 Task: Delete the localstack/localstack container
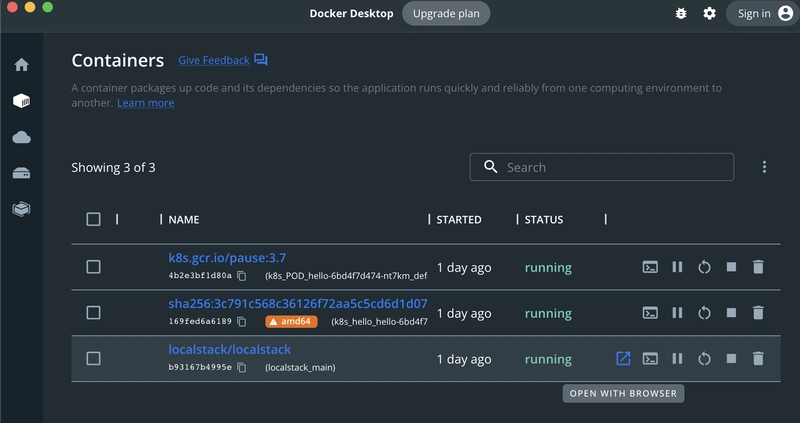[758, 359]
